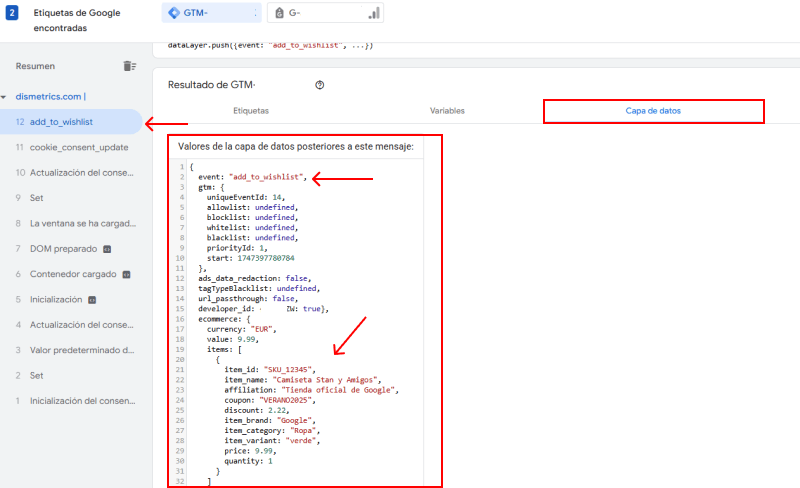
Task: Click the code badge next to Contenedor cargado
Action: pos(127,275)
